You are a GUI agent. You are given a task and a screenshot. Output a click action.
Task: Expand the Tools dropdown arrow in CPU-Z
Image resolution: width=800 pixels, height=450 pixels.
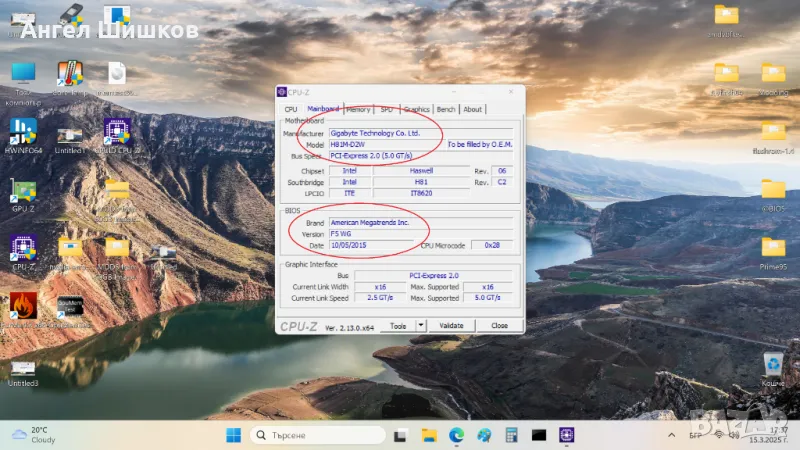[421, 325]
